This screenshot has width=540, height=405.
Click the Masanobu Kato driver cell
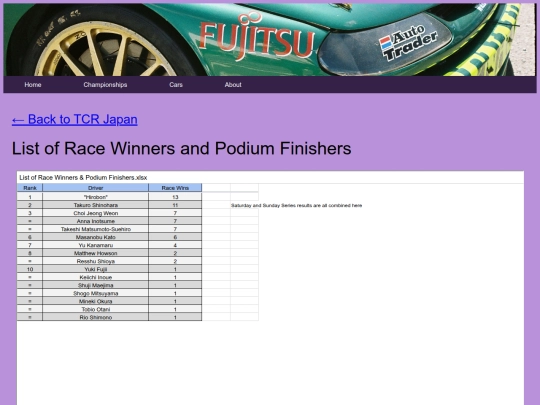point(96,237)
